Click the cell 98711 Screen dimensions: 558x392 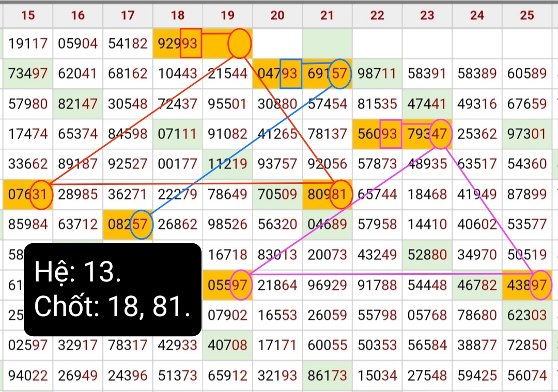click(x=377, y=74)
